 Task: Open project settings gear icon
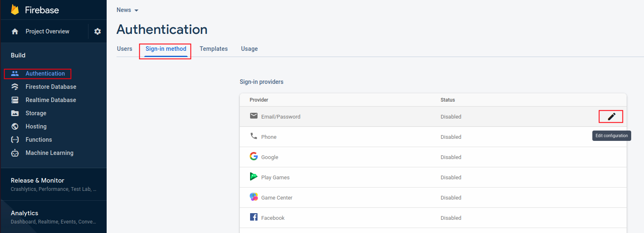98,31
